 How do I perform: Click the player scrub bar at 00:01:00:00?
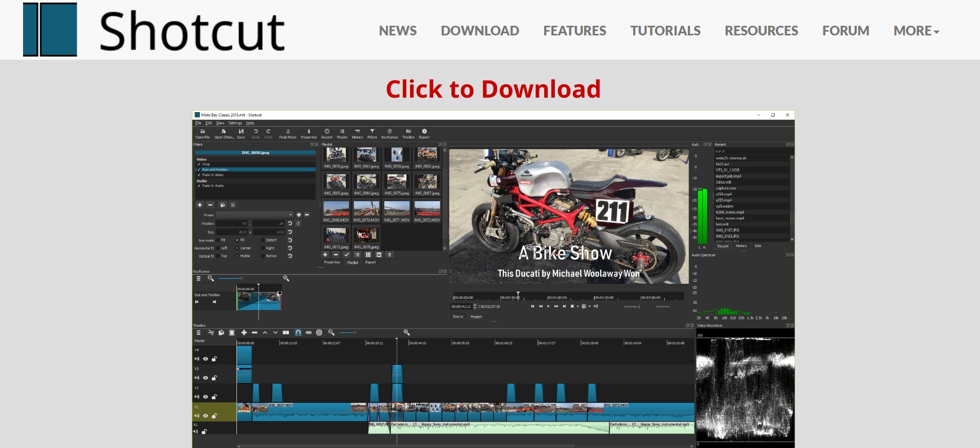pyautogui.click(x=547, y=296)
